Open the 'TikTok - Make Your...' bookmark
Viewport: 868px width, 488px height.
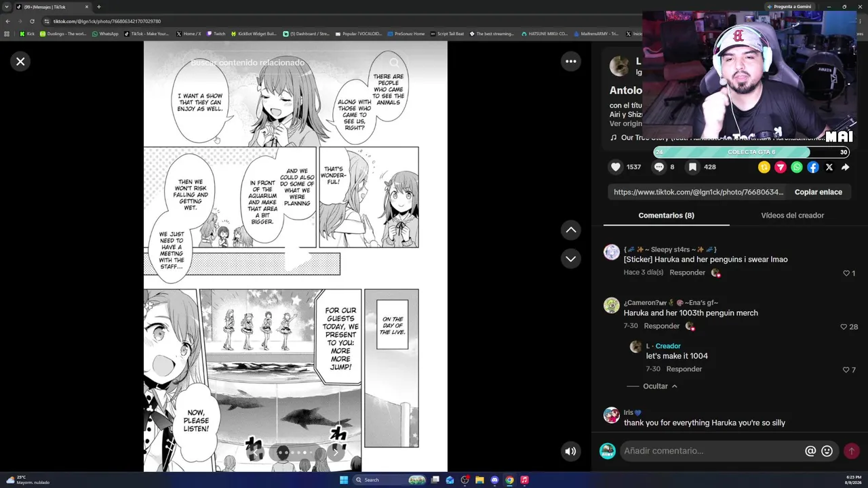click(x=146, y=34)
